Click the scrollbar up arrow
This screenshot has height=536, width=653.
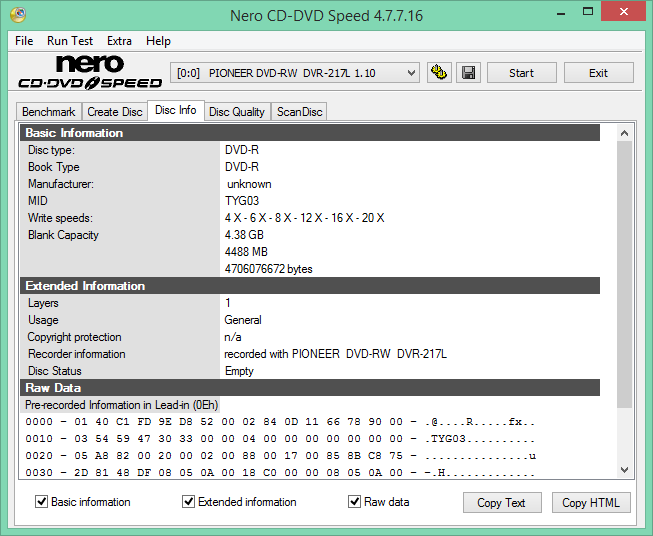point(624,133)
